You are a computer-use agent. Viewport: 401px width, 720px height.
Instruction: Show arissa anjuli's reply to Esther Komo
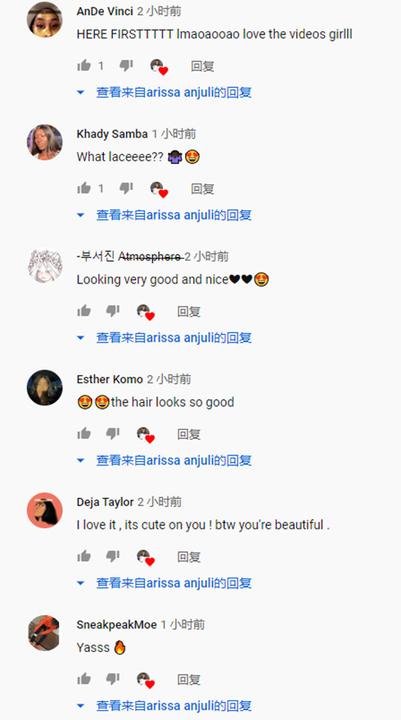(x=164, y=460)
